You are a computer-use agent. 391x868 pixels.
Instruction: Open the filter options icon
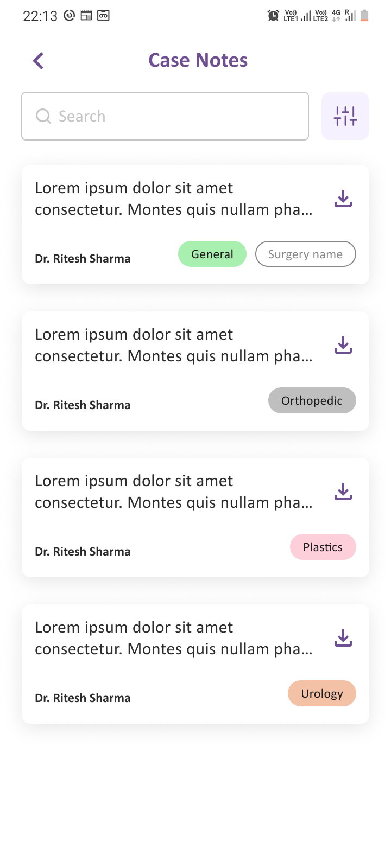[x=345, y=116]
